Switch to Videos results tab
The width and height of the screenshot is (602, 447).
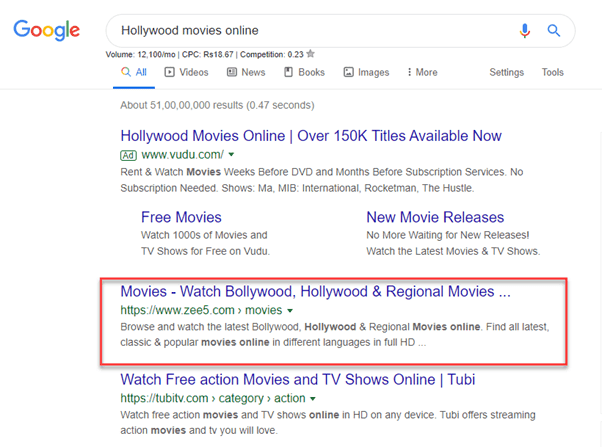coord(187,72)
